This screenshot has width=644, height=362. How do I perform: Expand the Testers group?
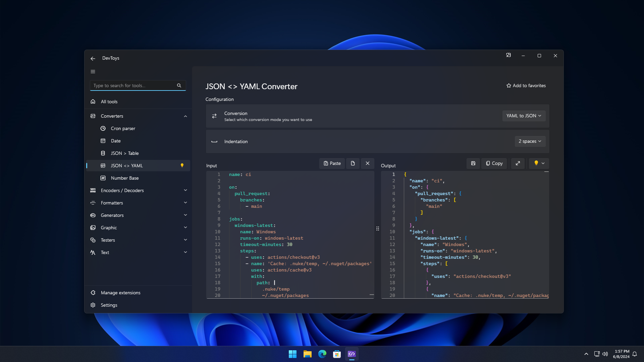[138, 240]
